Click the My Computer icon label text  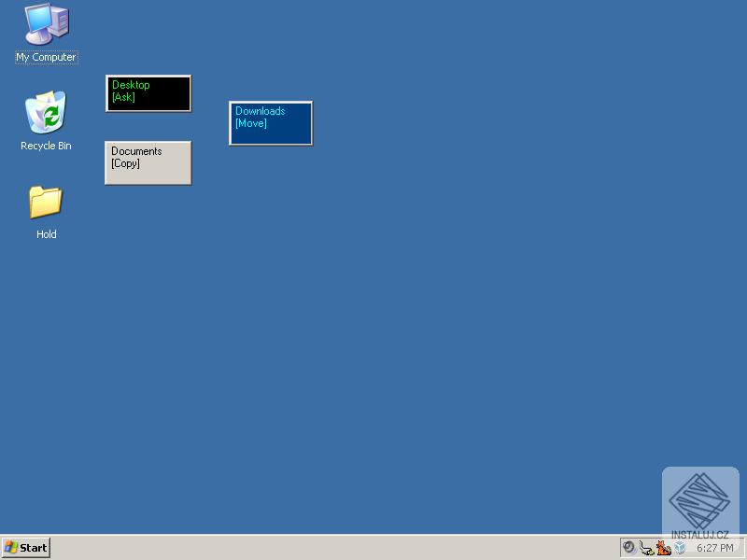click(x=46, y=57)
